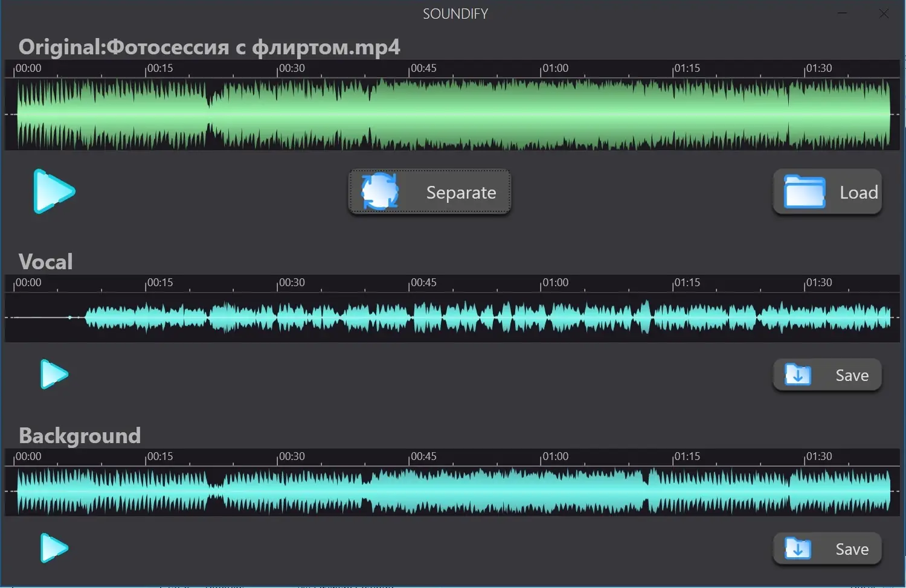Click the Background section heading

point(80,436)
